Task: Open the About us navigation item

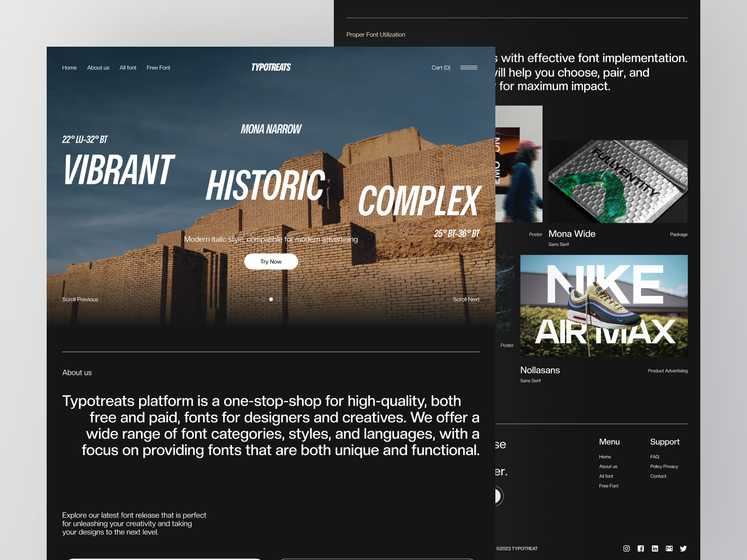Action: 98,67
